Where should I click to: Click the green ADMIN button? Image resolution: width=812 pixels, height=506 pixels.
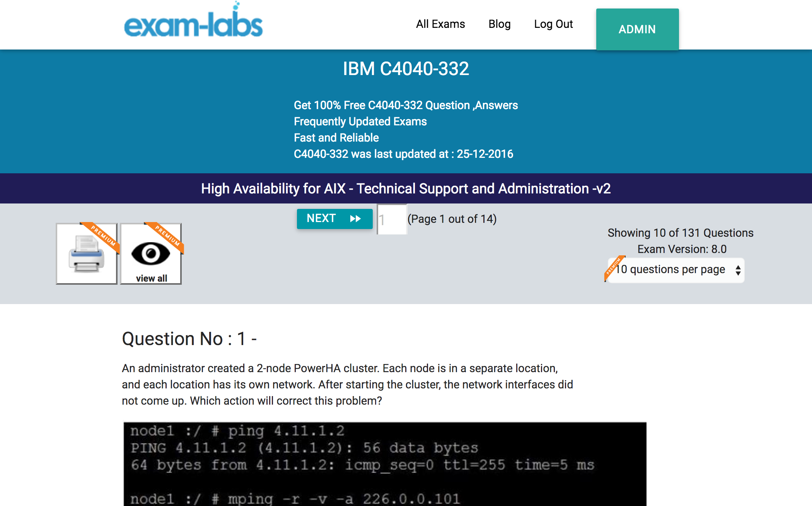(x=637, y=29)
